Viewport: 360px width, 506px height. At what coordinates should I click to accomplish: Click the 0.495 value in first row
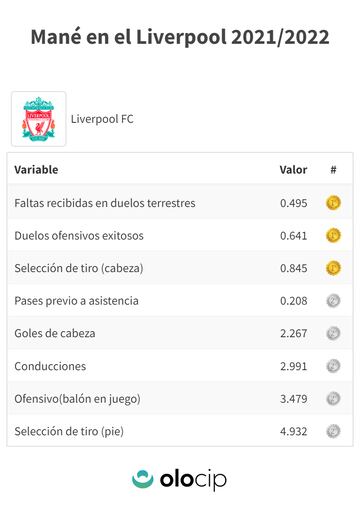293,203
